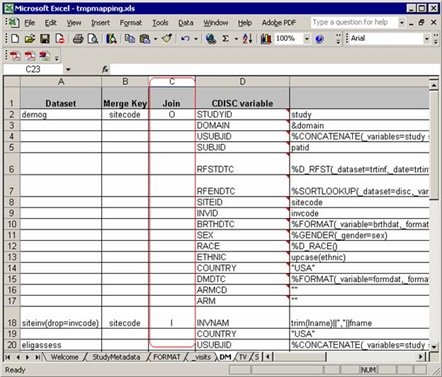Image resolution: width=442 pixels, height=377 pixels.
Task: Expand the zoom percentage dropdown
Action: [x=307, y=39]
